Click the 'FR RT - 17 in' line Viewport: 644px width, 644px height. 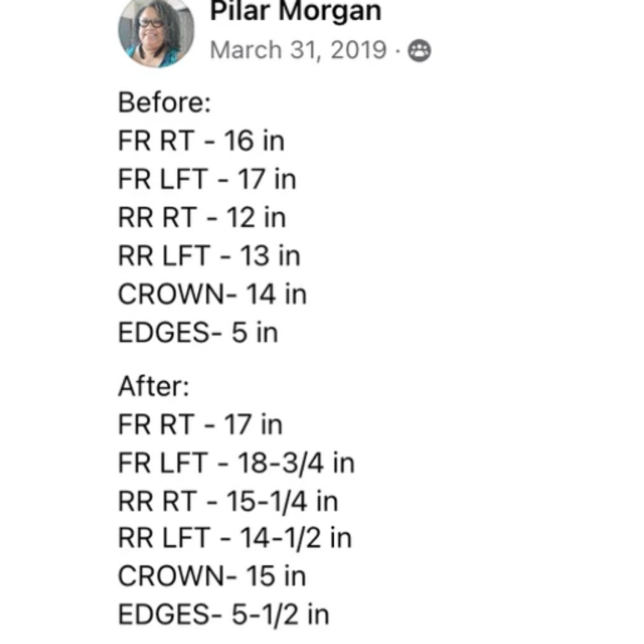click(x=200, y=424)
